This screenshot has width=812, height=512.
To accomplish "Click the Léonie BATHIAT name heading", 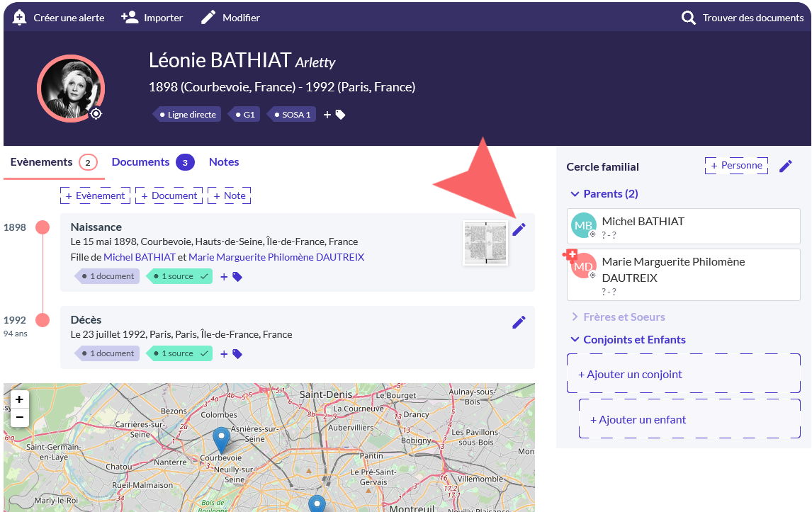I will (x=220, y=61).
